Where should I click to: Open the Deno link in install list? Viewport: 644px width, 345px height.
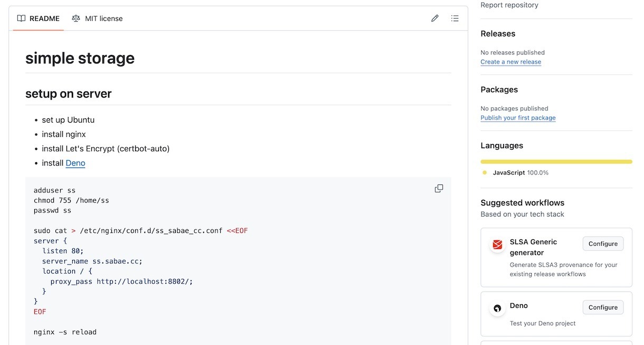point(75,163)
